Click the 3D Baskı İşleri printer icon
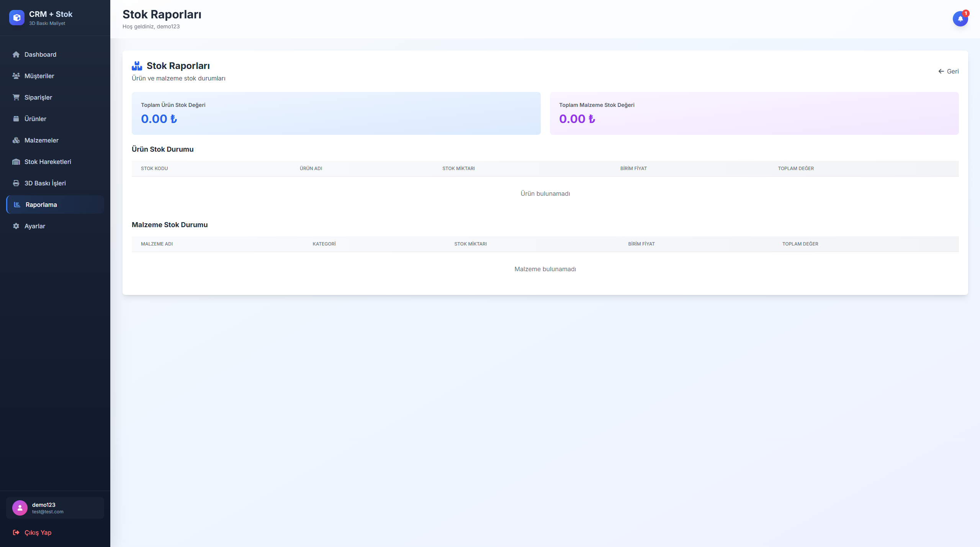Screen dimensions: 980x547 (16, 183)
